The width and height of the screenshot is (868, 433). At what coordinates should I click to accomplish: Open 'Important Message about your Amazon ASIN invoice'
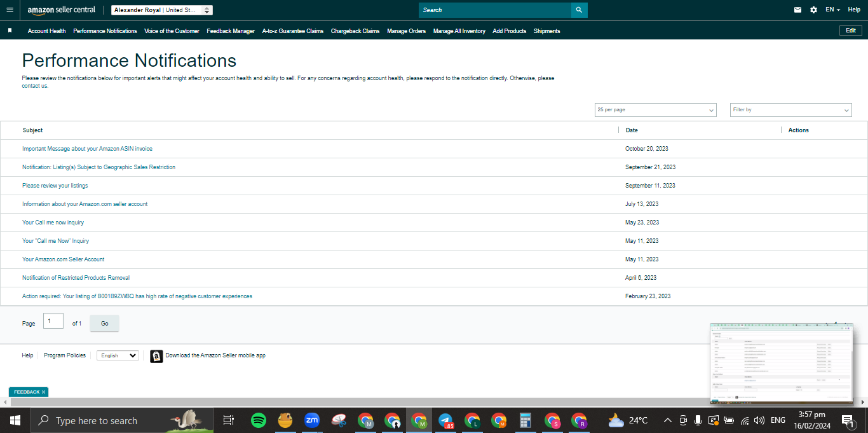[x=87, y=149]
